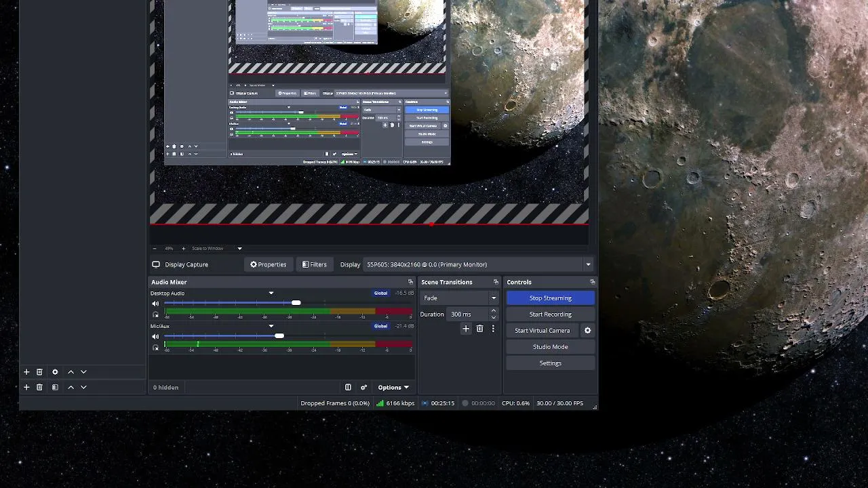Open the Mic/Aux dropdown arrow

(x=271, y=326)
